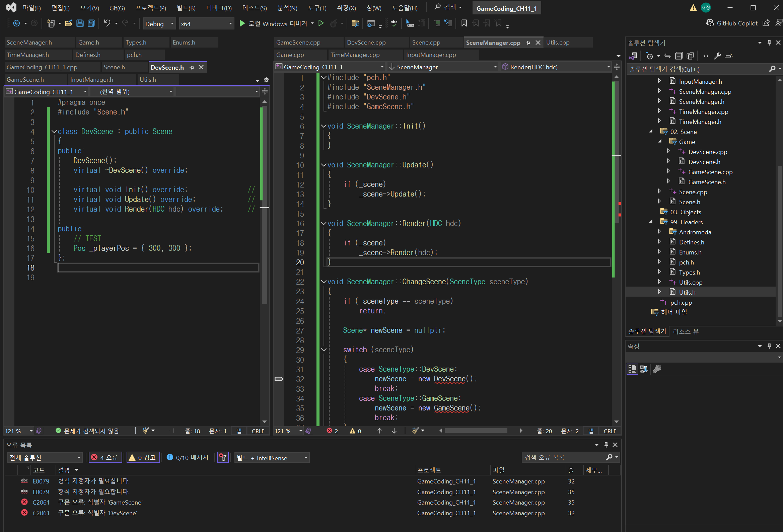Click the Property Pages wrench icon in 속성 panel
Viewport: 783px width, 532px height.
[657, 369]
